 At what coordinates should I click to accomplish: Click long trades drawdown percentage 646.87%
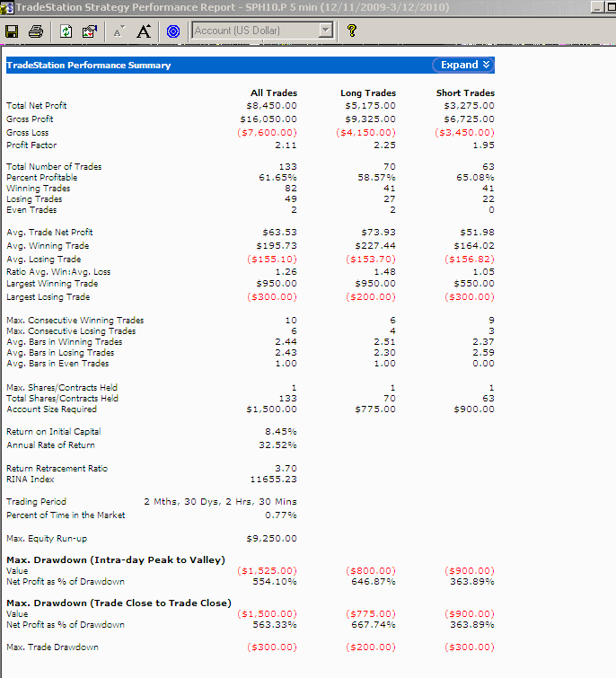tap(374, 582)
